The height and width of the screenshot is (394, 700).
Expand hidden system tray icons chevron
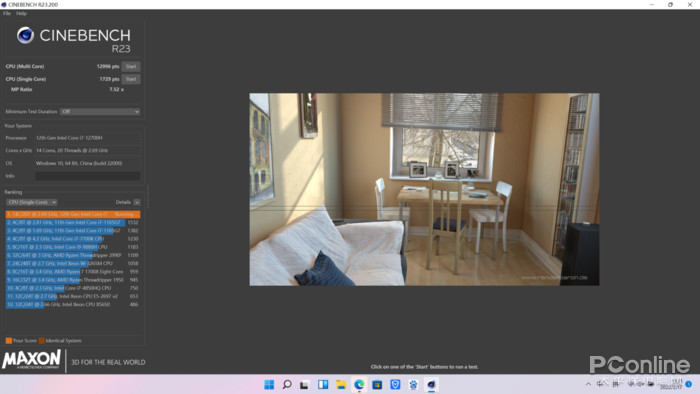pyautogui.click(x=588, y=384)
